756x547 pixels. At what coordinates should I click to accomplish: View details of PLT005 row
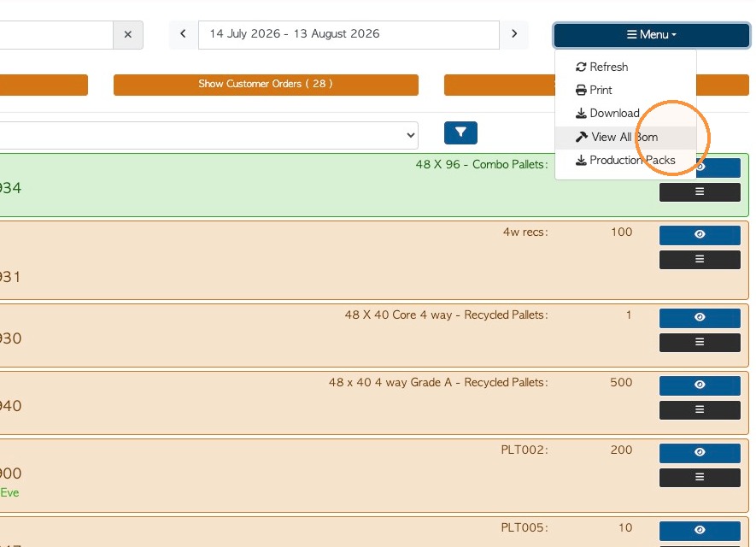pyautogui.click(x=700, y=530)
